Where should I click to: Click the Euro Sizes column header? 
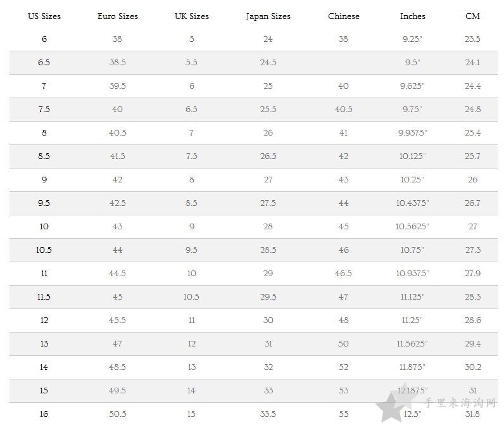pos(118,16)
